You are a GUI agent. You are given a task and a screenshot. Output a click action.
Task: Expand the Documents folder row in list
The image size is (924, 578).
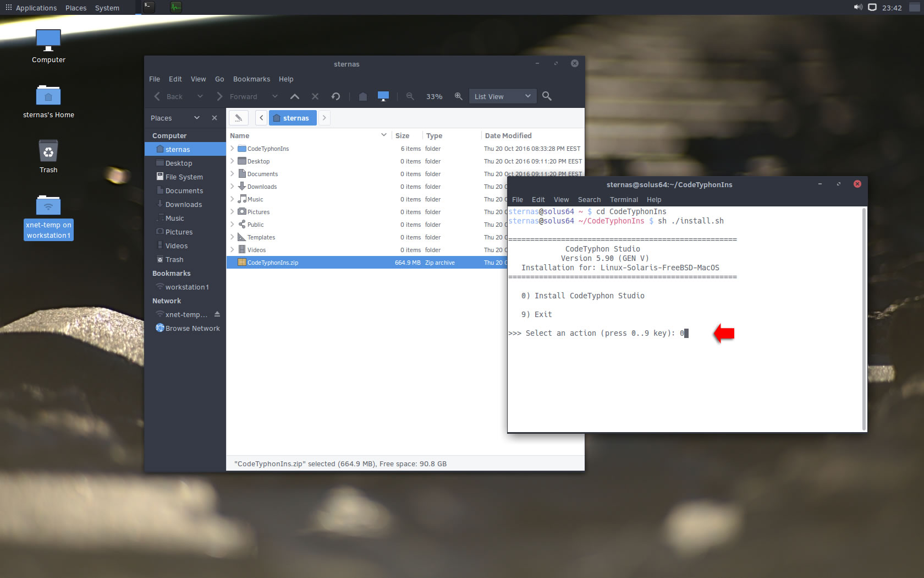point(232,174)
